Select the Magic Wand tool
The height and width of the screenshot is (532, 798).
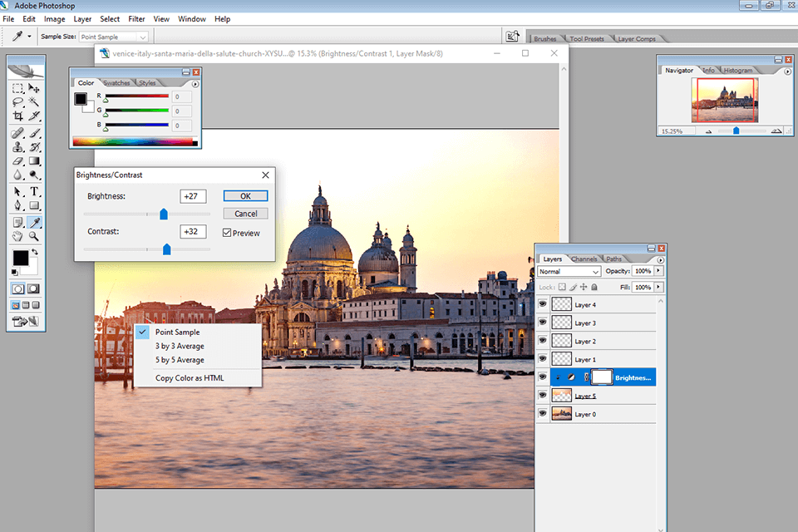(34, 102)
